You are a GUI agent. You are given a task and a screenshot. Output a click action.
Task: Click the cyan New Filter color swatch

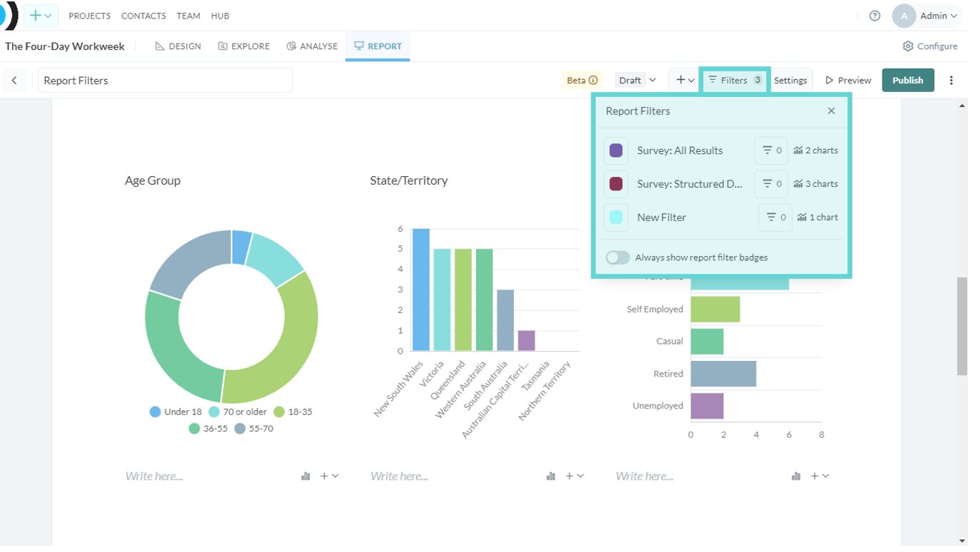click(617, 218)
